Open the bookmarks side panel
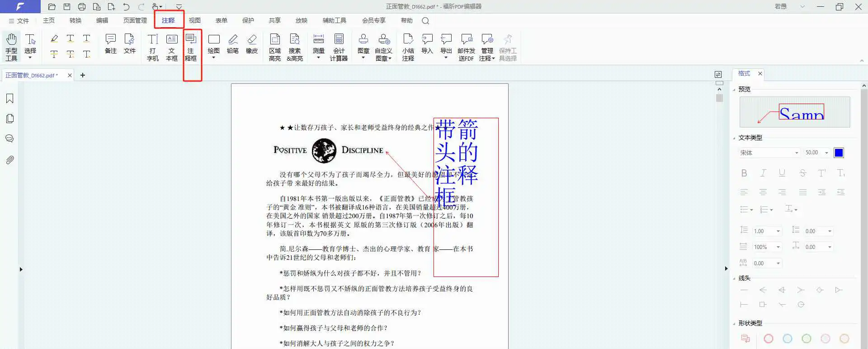The image size is (868, 349). pyautogui.click(x=9, y=99)
